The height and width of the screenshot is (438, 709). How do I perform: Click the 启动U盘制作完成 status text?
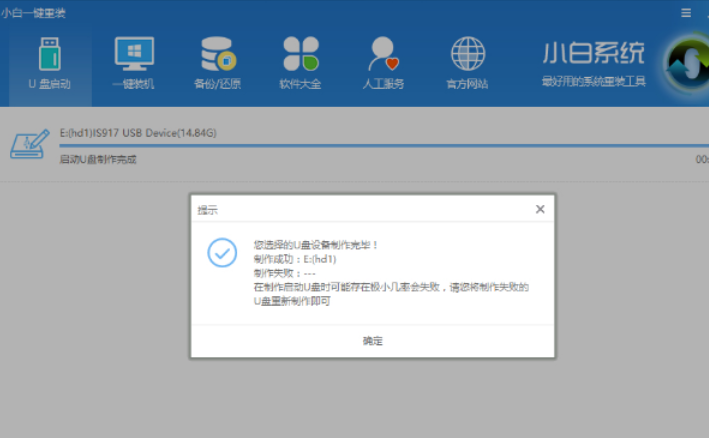pos(97,159)
